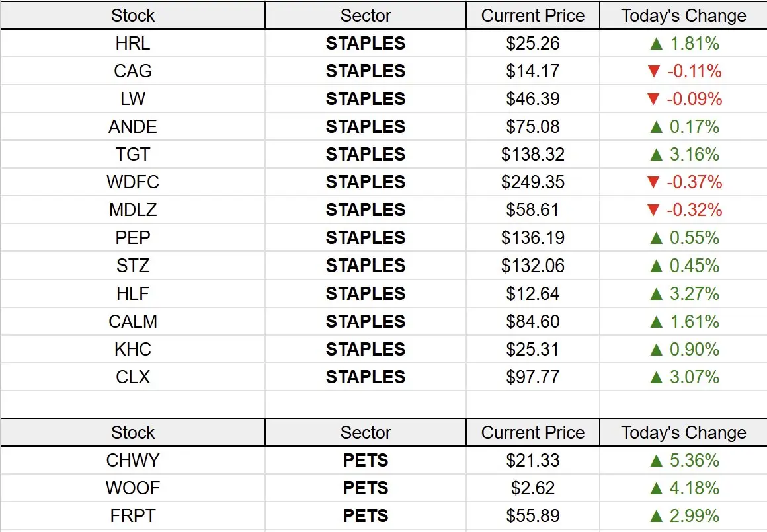Click the top Current Price header
Image resolution: width=767 pixels, height=532 pixels.
point(533,16)
